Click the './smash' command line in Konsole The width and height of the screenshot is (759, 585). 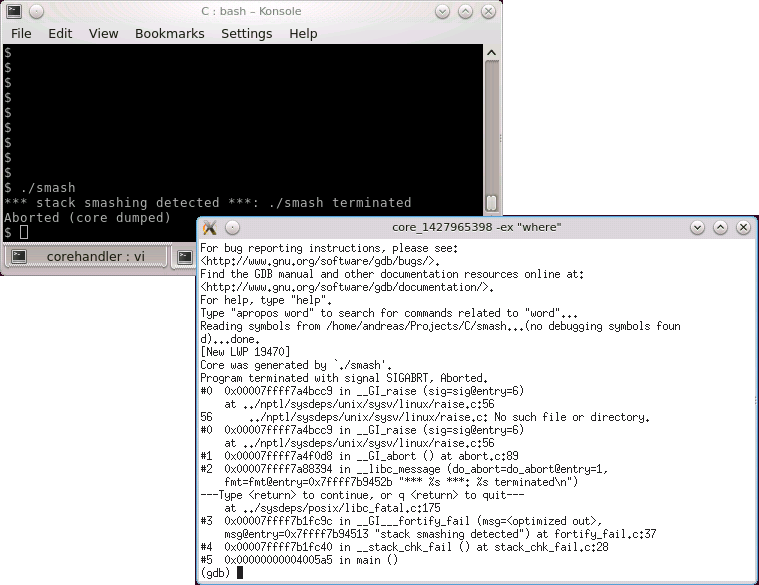[40, 188]
